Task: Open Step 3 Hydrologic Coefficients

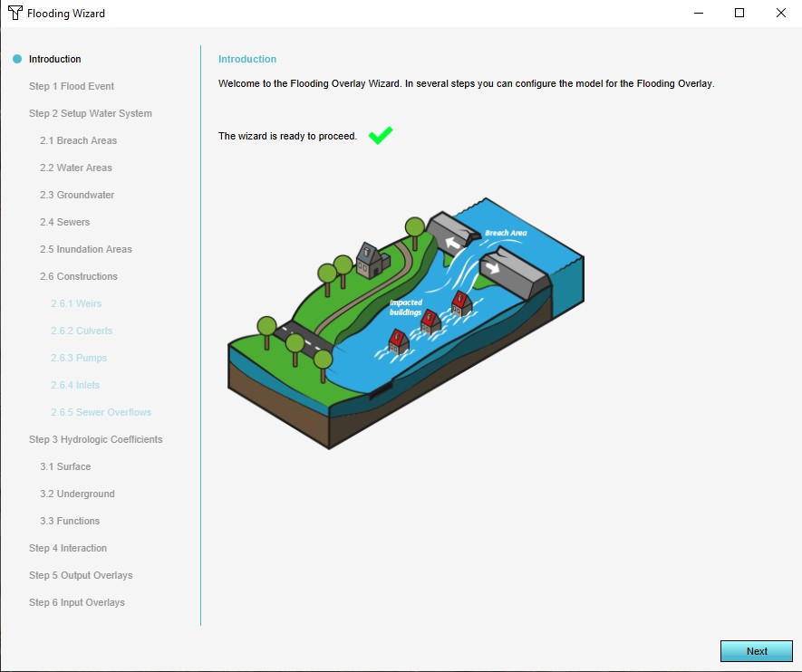Action: pos(95,439)
